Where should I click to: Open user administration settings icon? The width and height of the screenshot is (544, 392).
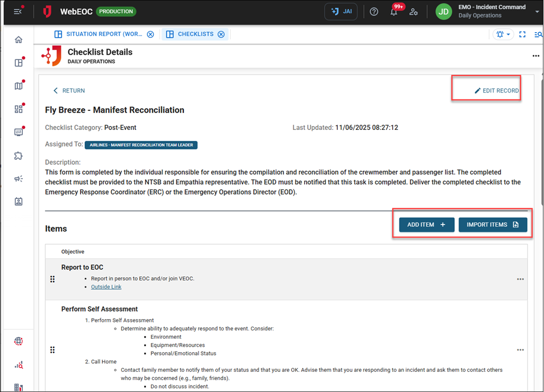click(x=413, y=11)
